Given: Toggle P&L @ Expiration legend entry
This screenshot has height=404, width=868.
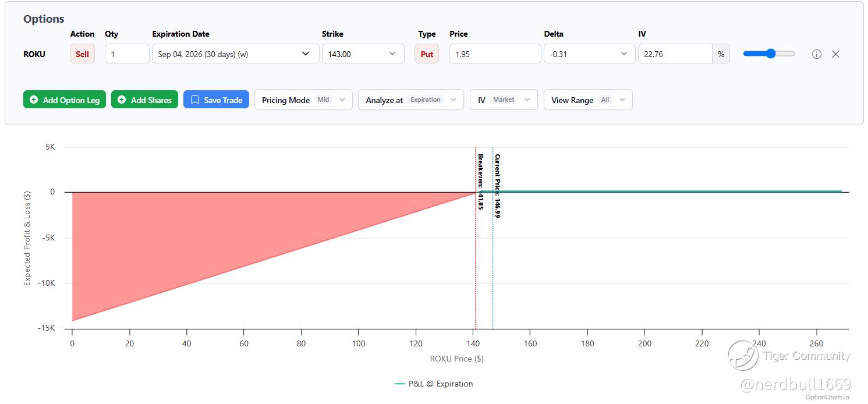Looking at the screenshot, I should pos(434,384).
